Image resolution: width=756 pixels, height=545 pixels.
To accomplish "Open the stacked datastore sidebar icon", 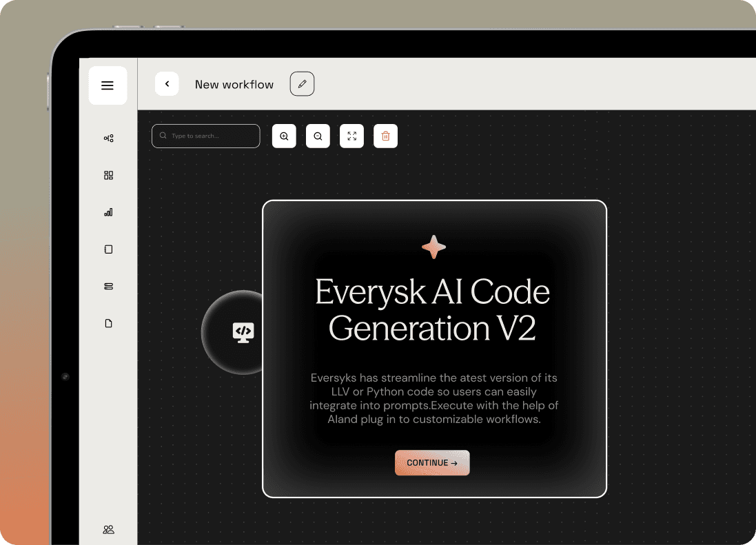I will (108, 286).
